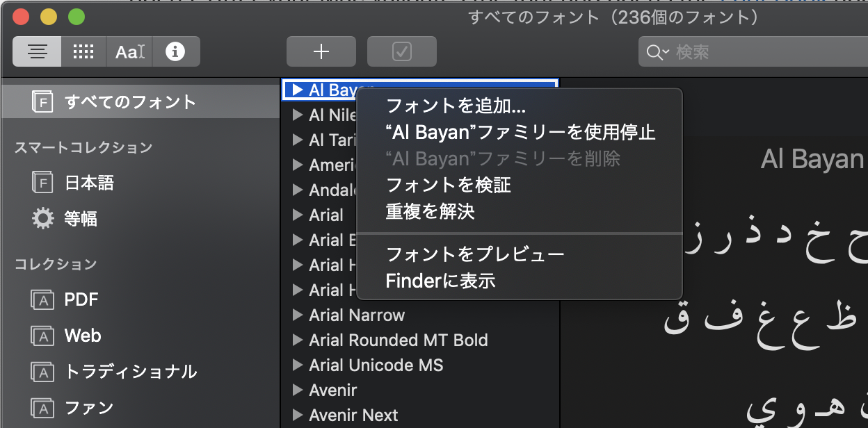
Task: Select the すべてのフォント library icon
Action: pyautogui.click(x=42, y=102)
